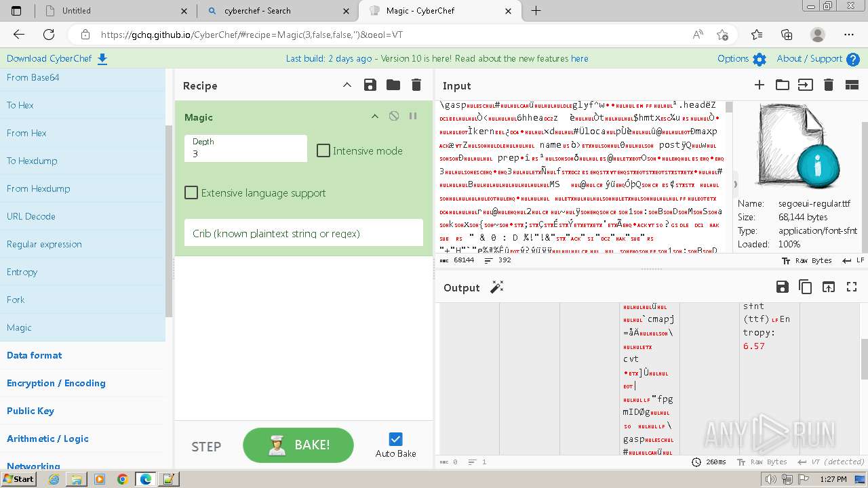Collapse the Recipe pane with its chevron
The width and height of the screenshot is (868, 488).
click(347, 85)
